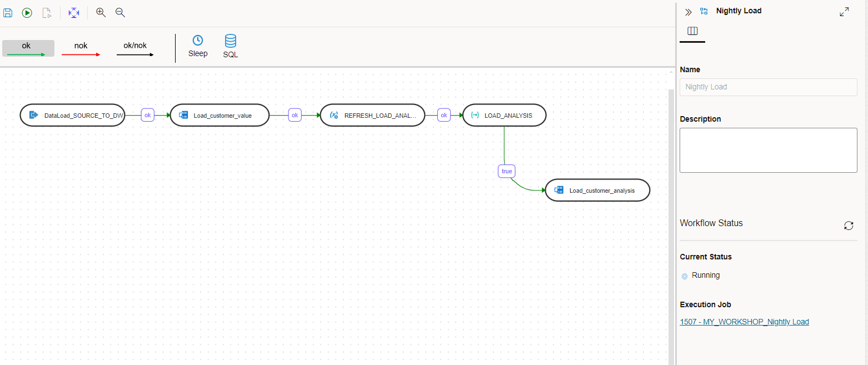The width and height of the screenshot is (868, 365).
Task: Click the DataLoad_SOURCE_TO_DW data load icon
Action: [x=33, y=115]
